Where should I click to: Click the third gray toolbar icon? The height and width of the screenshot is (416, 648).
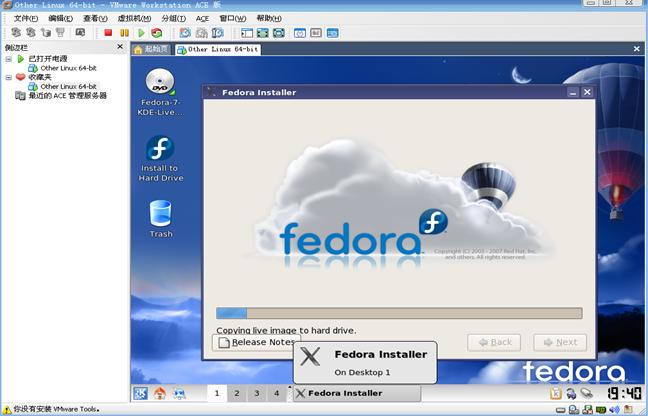[x=46, y=32]
